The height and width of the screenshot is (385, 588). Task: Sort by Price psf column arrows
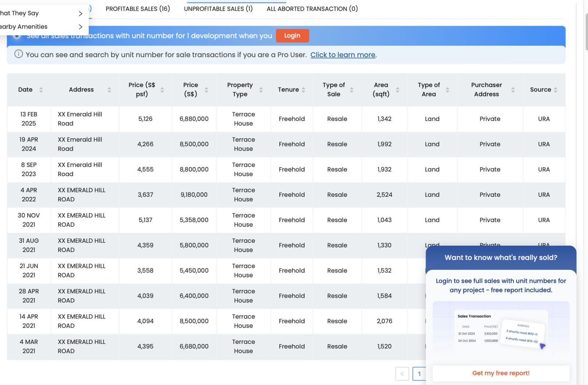coord(162,90)
